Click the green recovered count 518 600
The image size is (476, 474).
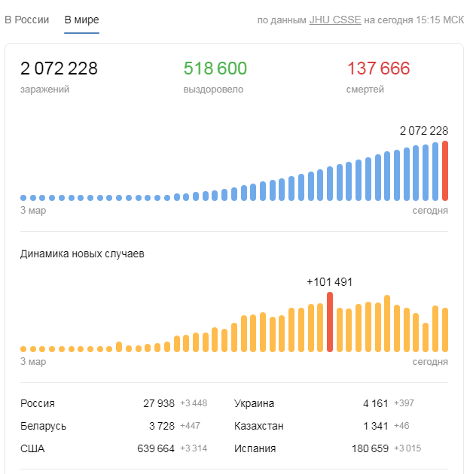[x=215, y=69]
